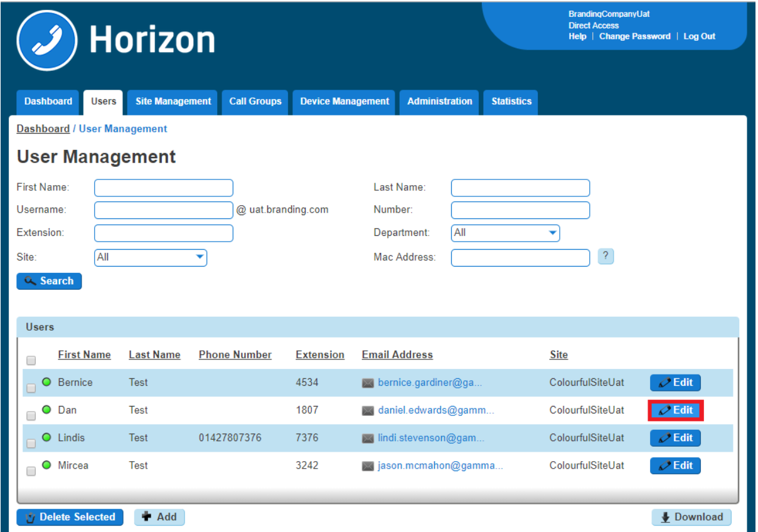Tick the checkbox for Bernice's row
The height and width of the screenshot is (532, 758).
(x=31, y=388)
